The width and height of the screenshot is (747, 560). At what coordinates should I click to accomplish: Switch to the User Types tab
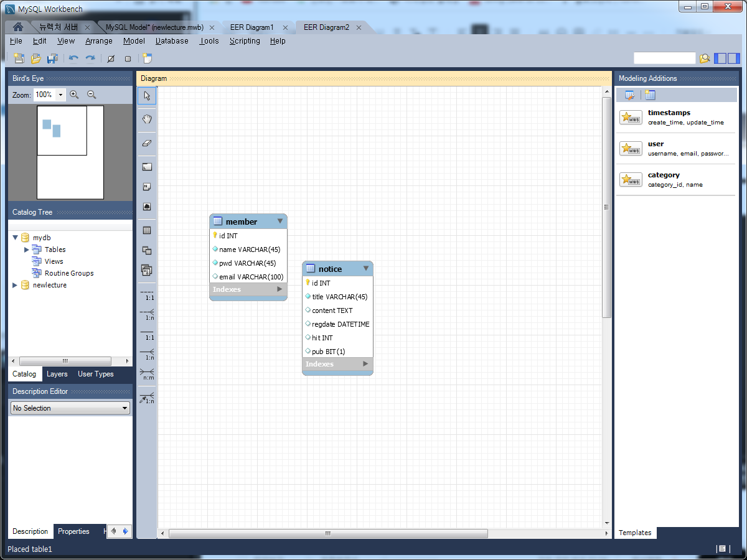coord(96,374)
